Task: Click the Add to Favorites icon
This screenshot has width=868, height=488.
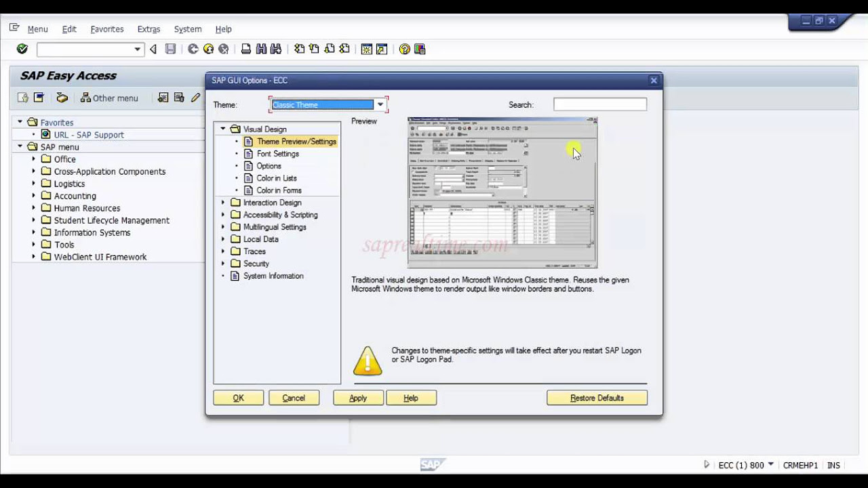Action: click(163, 98)
